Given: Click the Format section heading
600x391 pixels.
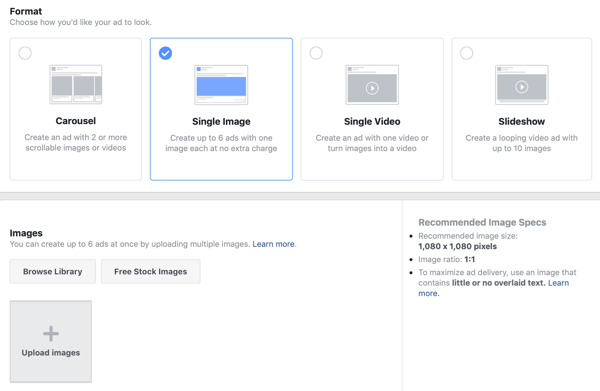Looking at the screenshot, I should [x=26, y=11].
